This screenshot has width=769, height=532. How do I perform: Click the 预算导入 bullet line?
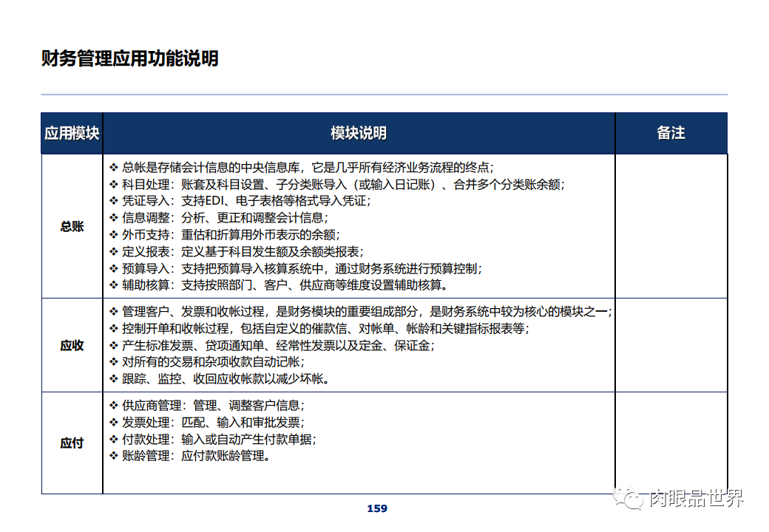pyautogui.click(x=296, y=268)
